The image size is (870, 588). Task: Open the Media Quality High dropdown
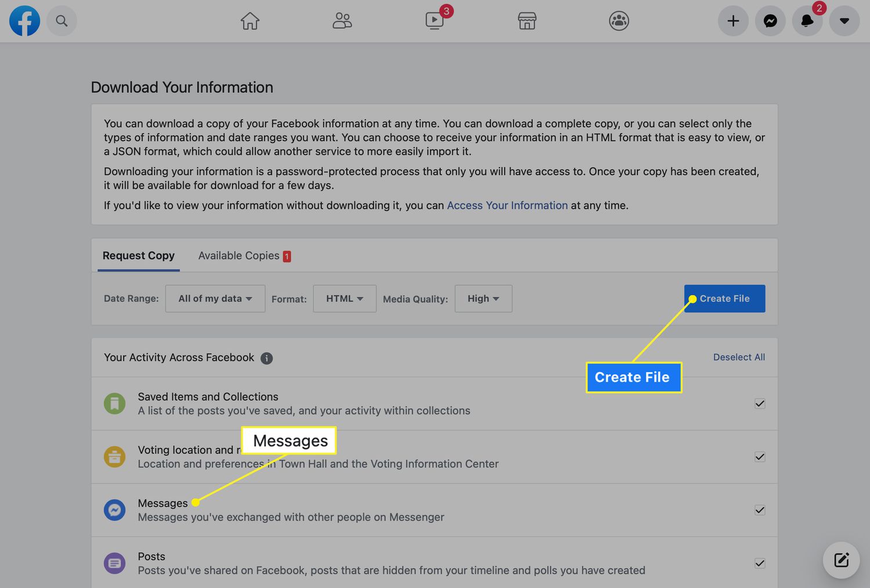483,299
